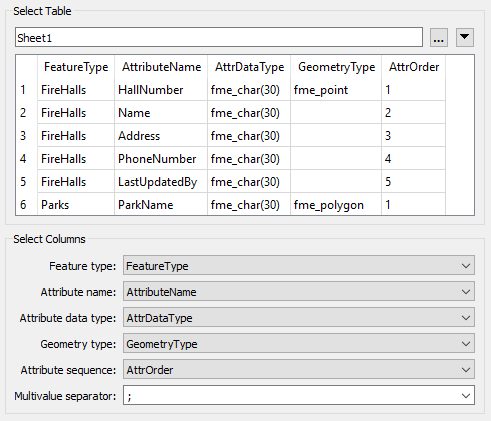Open the Geometry type dropdown
Screen dimensions: 491x421
[299, 343]
